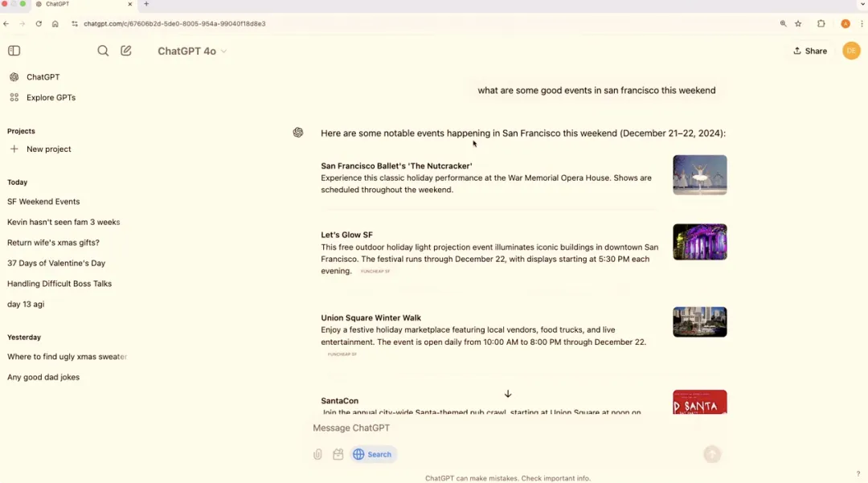This screenshot has width=868, height=483.
Task: Open a new browser tab with plus
Action: (x=146, y=4)
